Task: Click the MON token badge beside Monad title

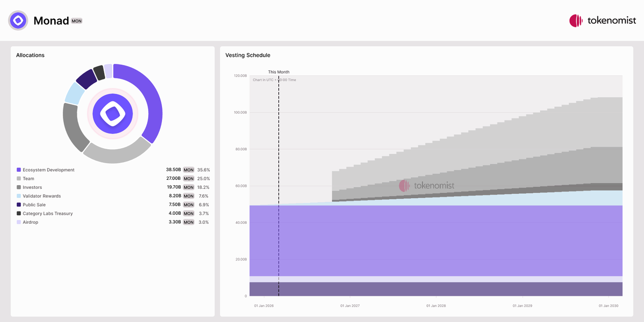Action: 76,21
